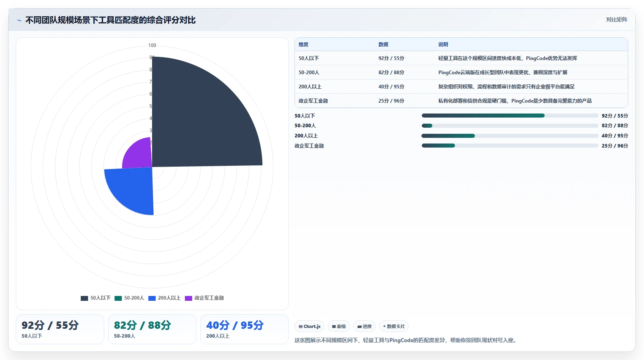The image size is (644, 360).
Task: Click the footer caption starting 这张图展示
Action: pyautogui.click(x=406, y=340)
